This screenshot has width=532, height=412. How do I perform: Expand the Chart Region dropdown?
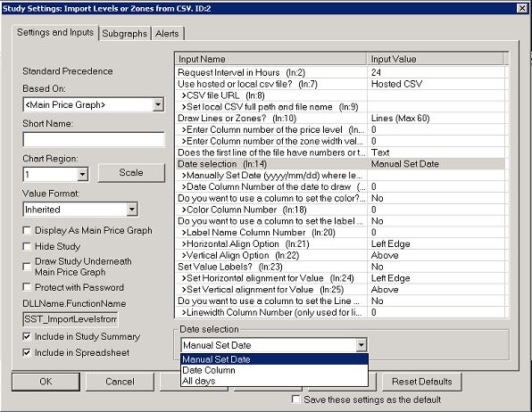click(82, 175)
